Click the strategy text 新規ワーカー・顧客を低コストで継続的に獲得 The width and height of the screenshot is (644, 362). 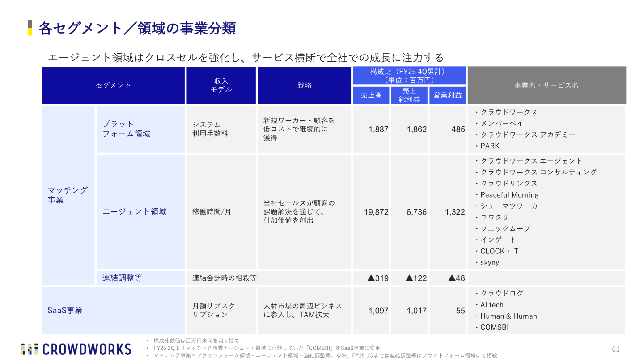point(299,129)
